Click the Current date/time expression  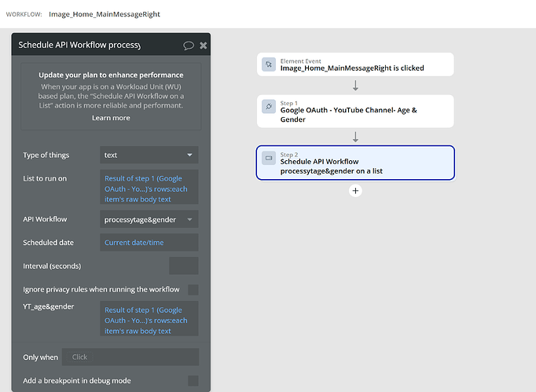(149, 243)
